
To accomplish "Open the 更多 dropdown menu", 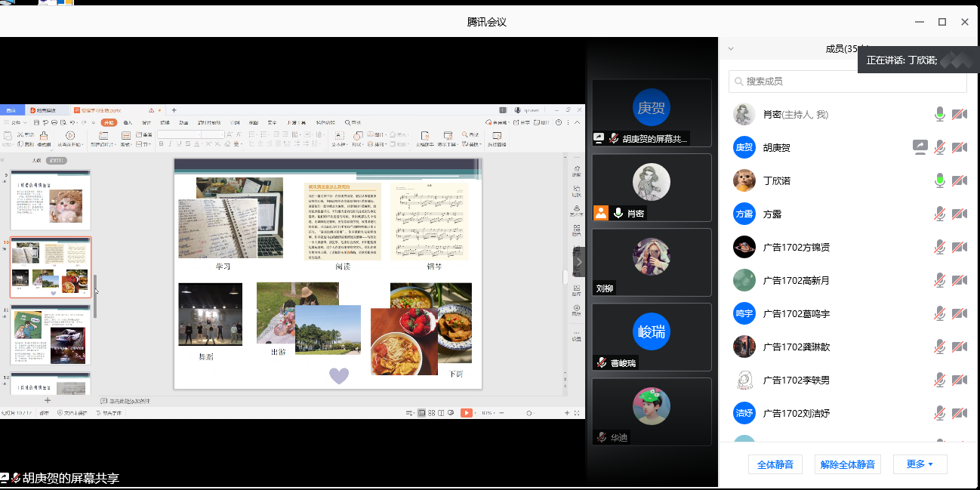I will (x=920, y=464).
